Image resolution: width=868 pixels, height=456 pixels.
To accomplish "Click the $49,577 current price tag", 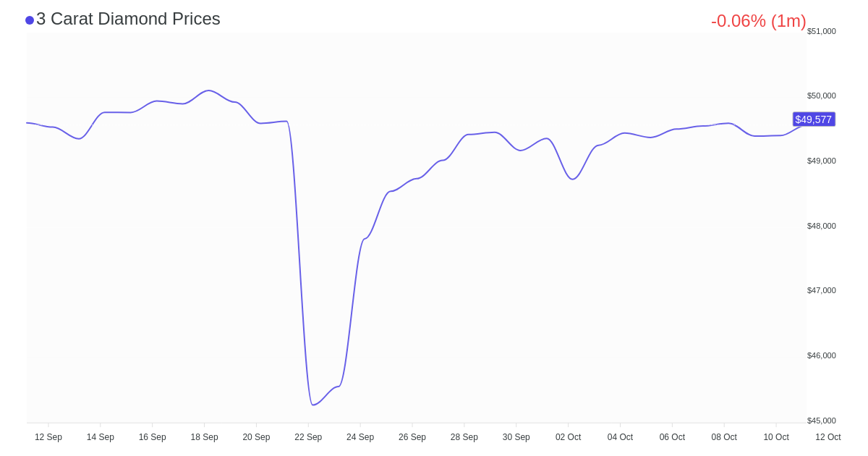I will (x=814, y=119).
